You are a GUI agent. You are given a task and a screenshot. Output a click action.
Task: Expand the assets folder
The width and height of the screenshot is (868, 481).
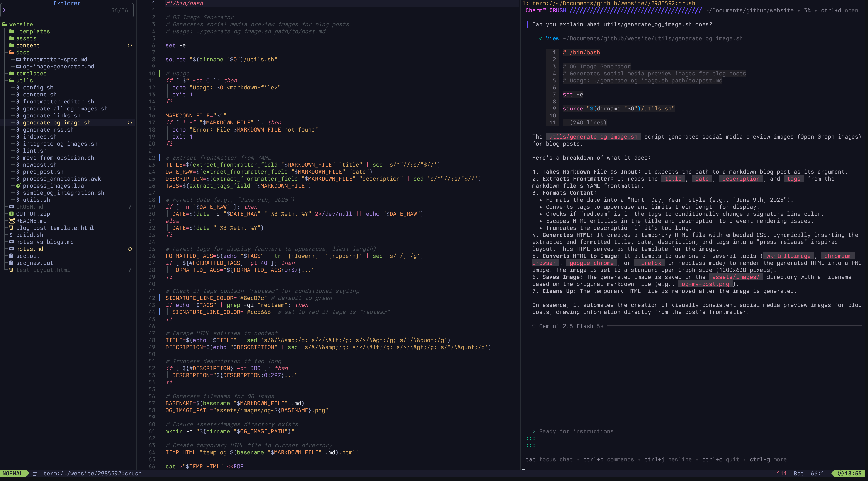[x=26, y=38]
